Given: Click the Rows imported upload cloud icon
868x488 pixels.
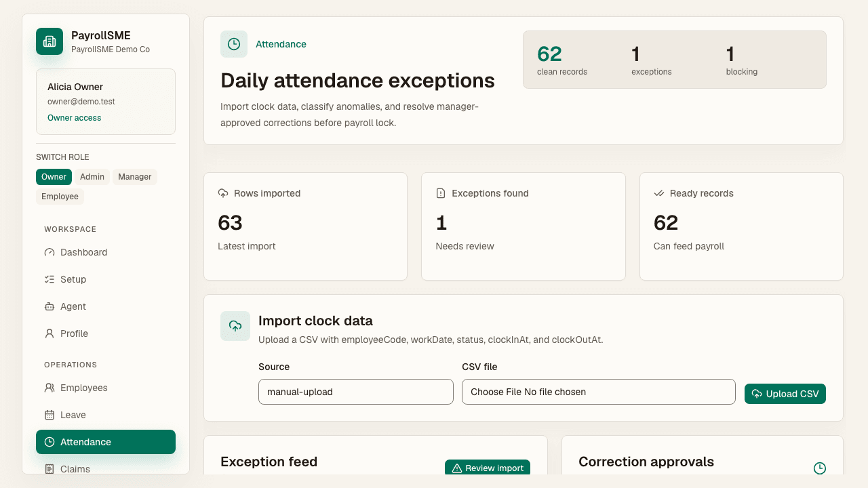Looking at the screenshot, I should (x=223, y=193).
